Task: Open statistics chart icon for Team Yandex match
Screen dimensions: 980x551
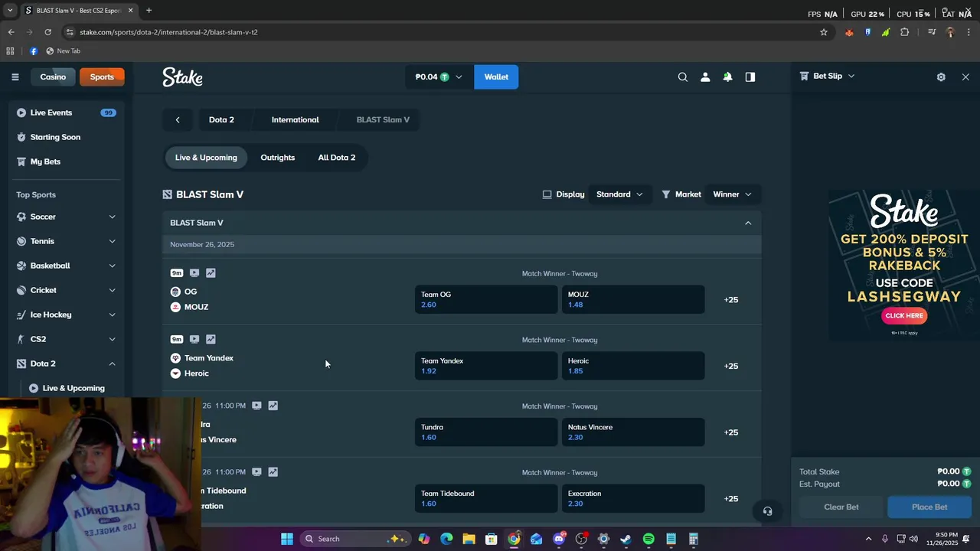Action: pos(211,339)
